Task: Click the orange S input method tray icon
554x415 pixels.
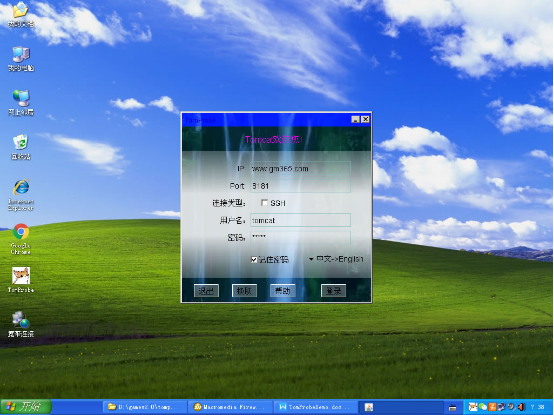Action: [x=493, y=407]
